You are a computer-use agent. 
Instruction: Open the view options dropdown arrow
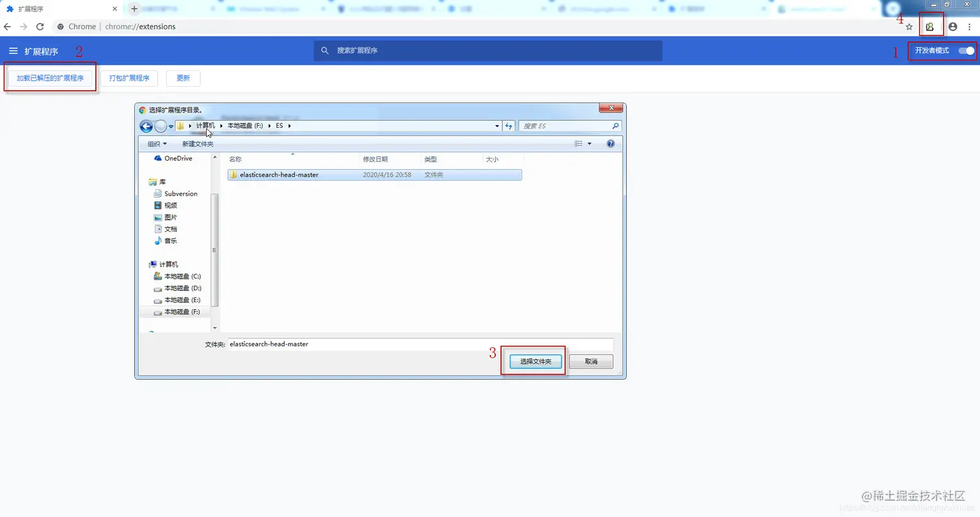[x=589, y=144]
